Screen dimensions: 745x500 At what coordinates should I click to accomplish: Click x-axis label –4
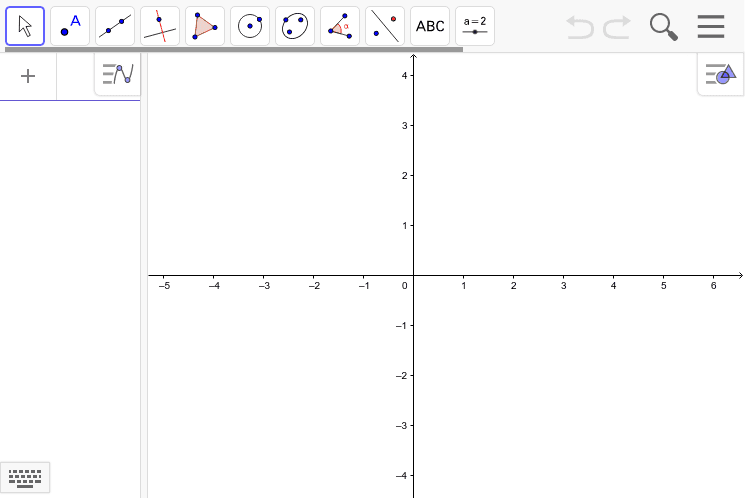[x=214, y=286]
